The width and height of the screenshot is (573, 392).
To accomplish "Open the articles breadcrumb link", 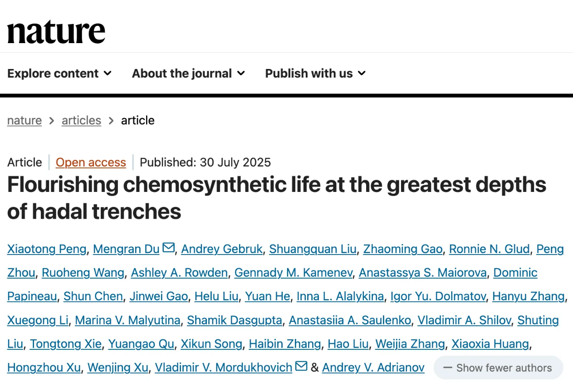I will click(81, 120).
